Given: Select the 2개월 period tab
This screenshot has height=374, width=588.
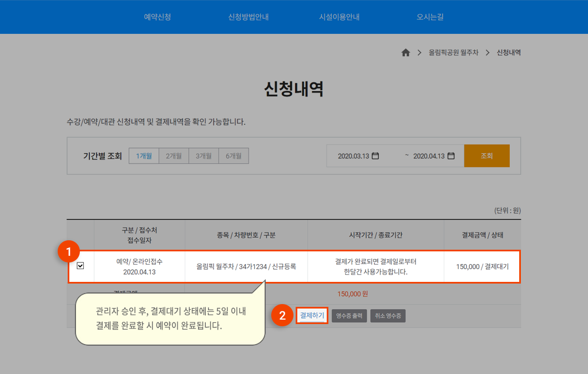Looking at the screenshot, I should [x=174, y=156].
